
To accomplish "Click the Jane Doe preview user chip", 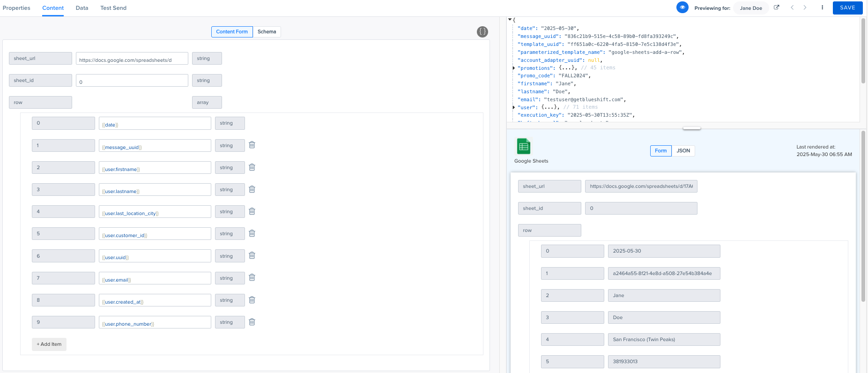I will 751,8.
